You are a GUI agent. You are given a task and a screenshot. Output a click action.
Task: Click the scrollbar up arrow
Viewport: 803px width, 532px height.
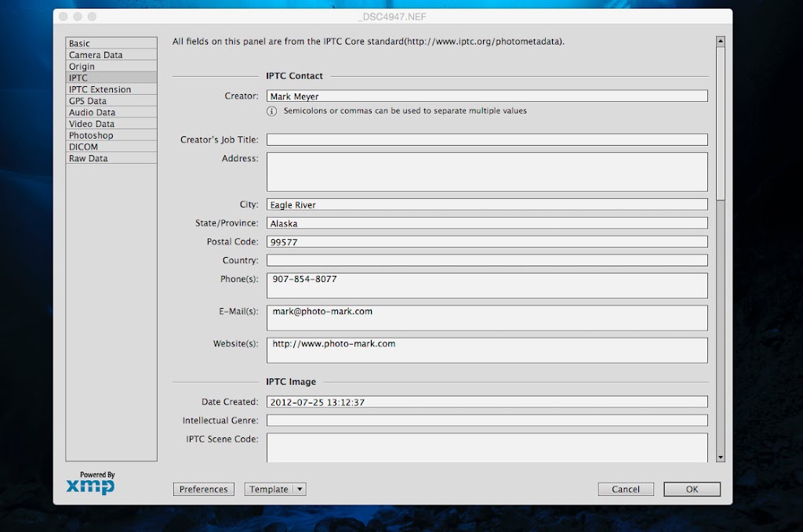(x=721, y=41)
